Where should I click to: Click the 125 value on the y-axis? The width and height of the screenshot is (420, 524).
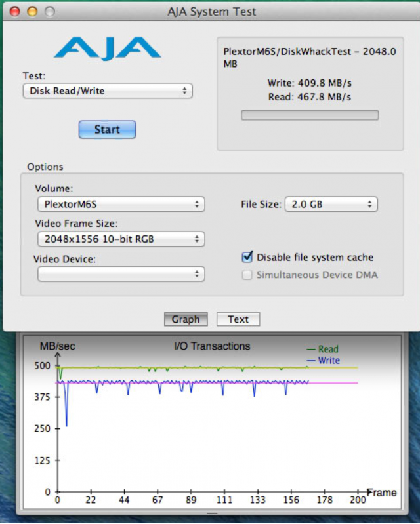43,460
